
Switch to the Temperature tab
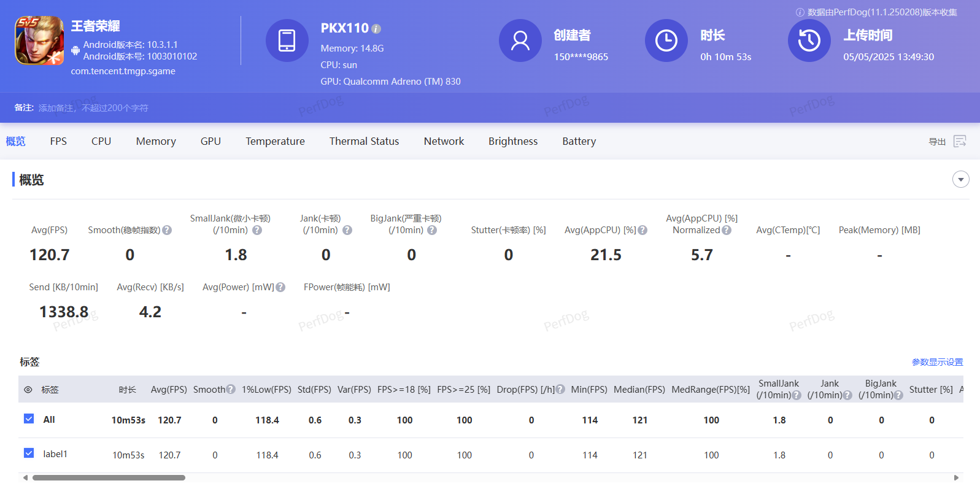pyautogui.click(x=275, y=141)
